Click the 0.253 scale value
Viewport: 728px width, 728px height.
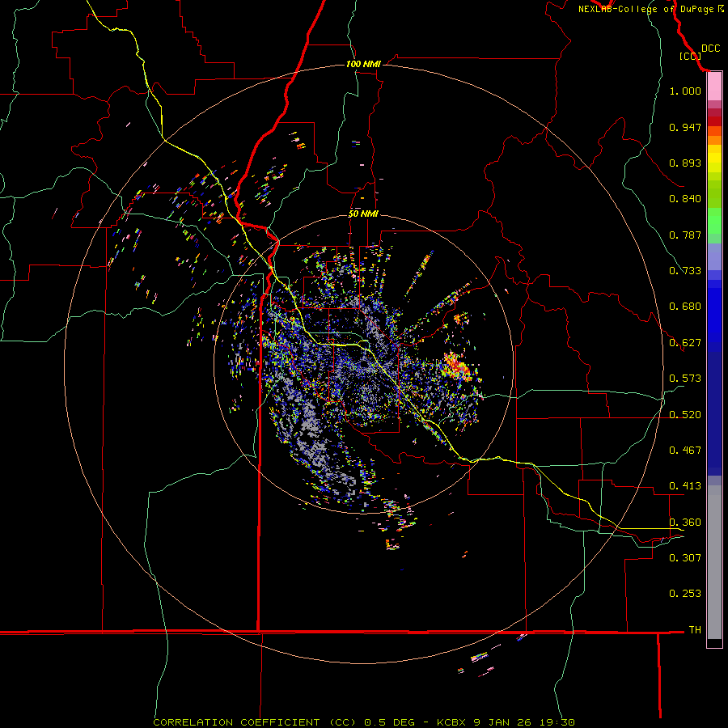[x=685, y=594]
